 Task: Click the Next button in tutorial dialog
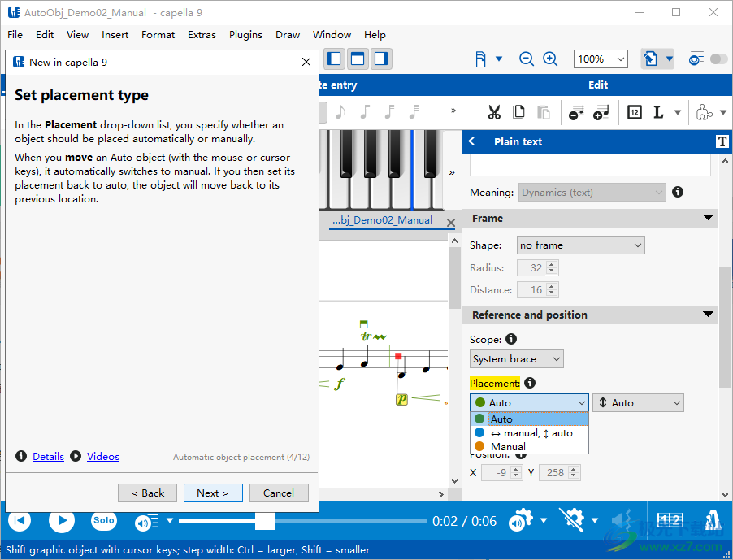click(212, 493)
